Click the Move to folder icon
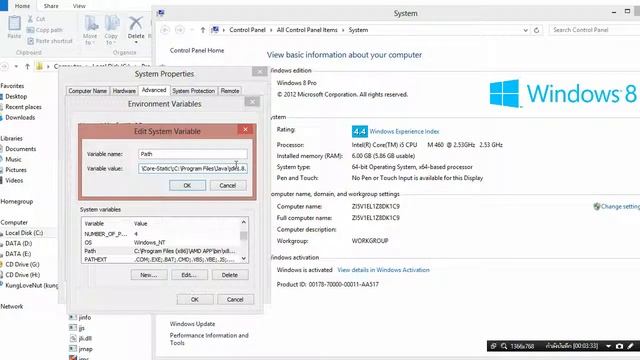This screenshot has width=640, height=360. pos(91,24)
